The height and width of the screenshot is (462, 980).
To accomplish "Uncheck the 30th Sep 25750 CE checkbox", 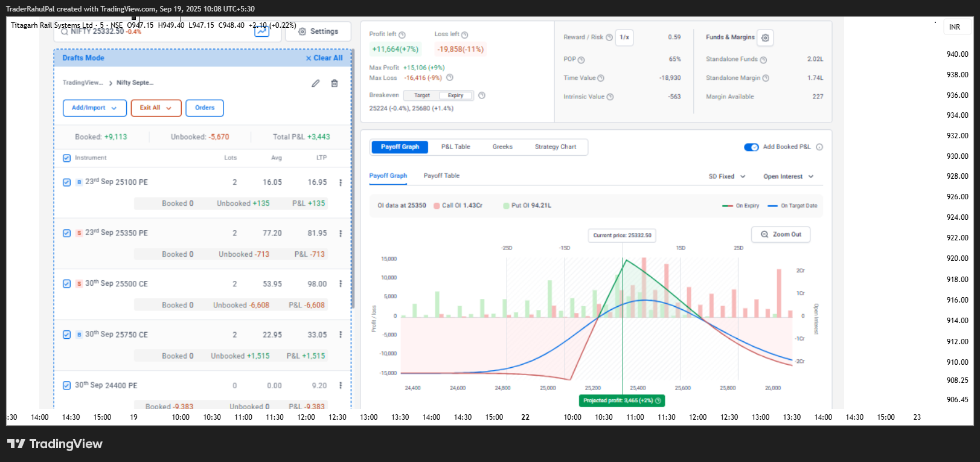I will pos(67,335).
